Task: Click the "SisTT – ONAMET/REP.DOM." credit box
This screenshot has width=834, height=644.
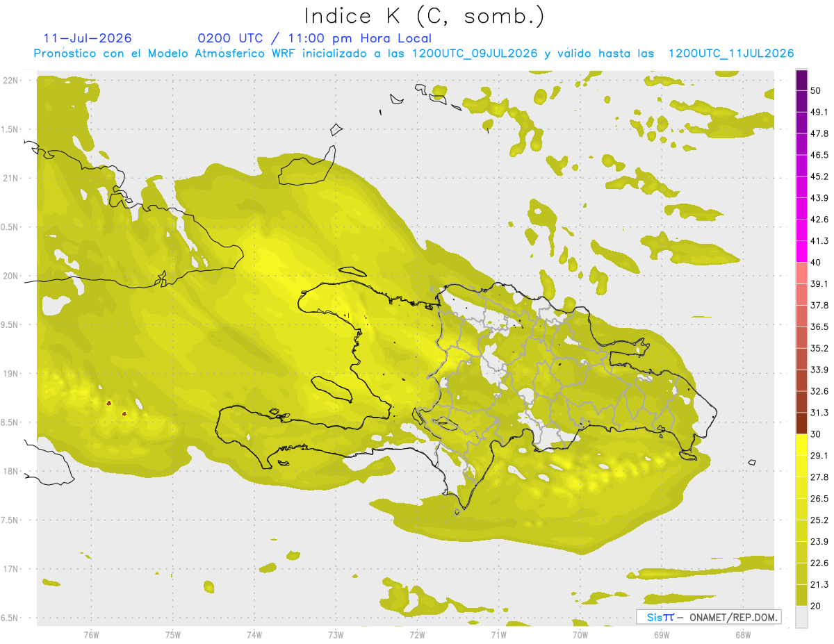Action: pyautogui.click(x=708, y=617)
